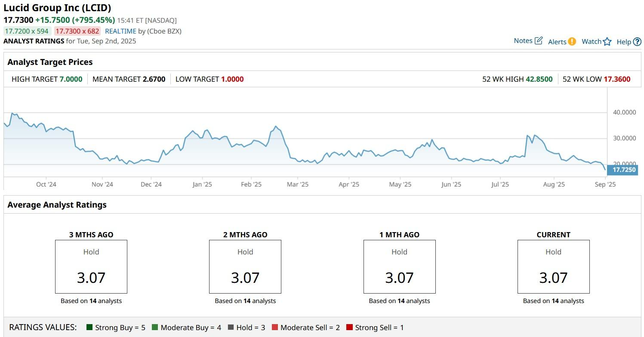The width and height of the screenshot is (644, 337).
Task: Click the Moderate Buy green swatch
Action: pos(155,328)
